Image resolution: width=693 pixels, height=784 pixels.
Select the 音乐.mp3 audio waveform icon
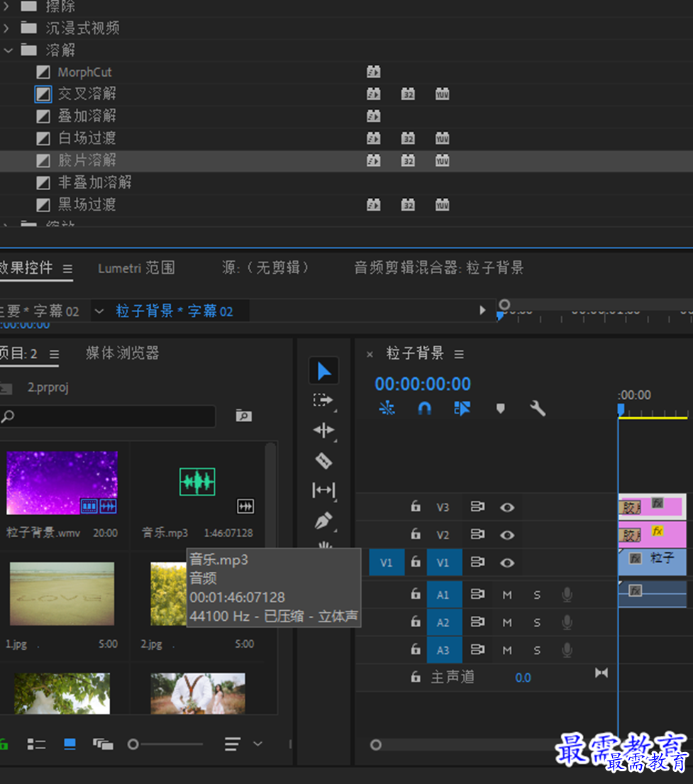(197, 482)
